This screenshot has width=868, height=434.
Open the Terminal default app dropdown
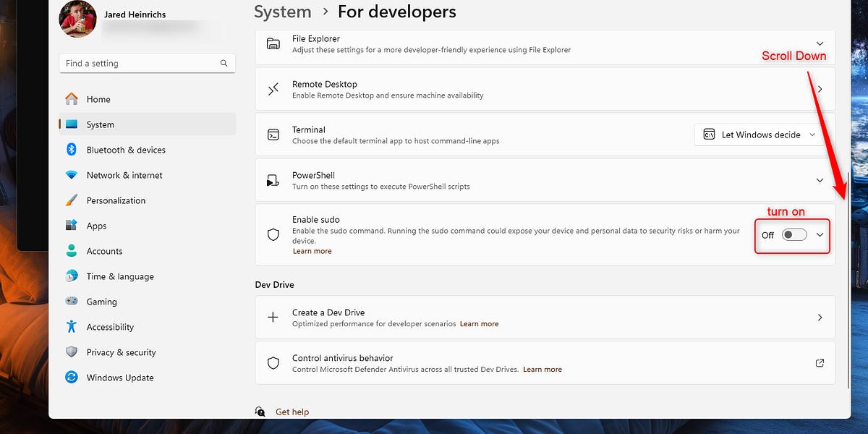click(x=759, y=135)
